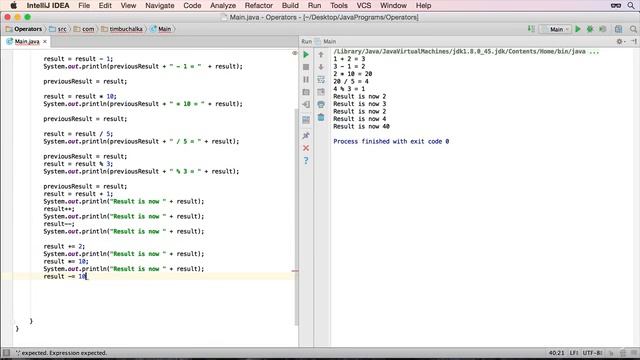Click the code inspection eye icon above the editor
The width and height of the screenshot is (640, 360).
[295, 53]
